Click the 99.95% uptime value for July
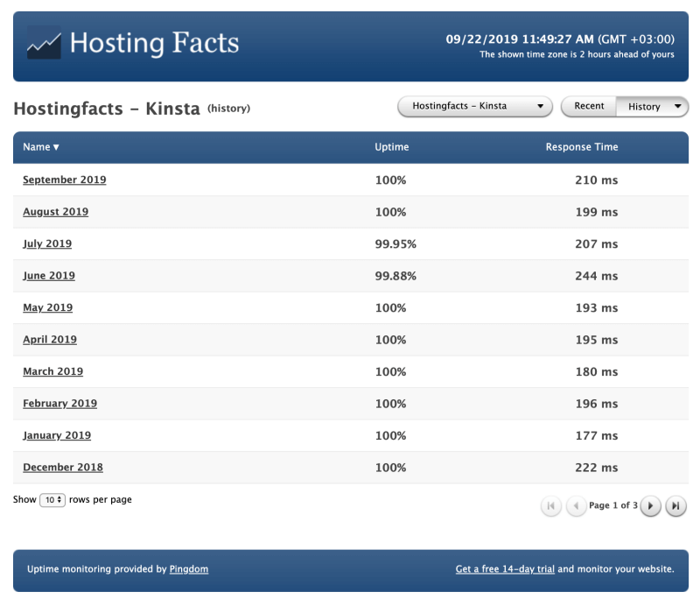The width and height of the screenshot is (700, 606). click(395, 244)
